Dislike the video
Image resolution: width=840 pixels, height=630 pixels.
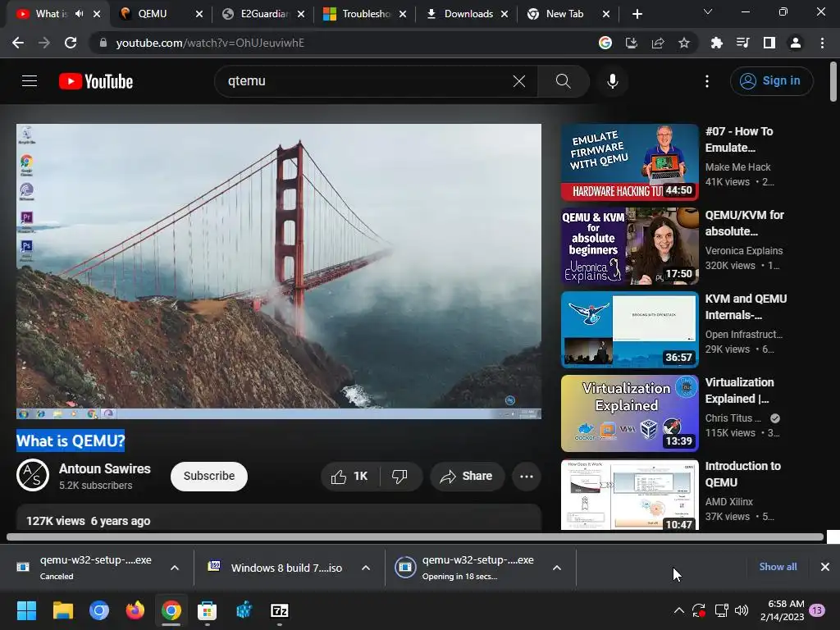(x=400, y=477)
